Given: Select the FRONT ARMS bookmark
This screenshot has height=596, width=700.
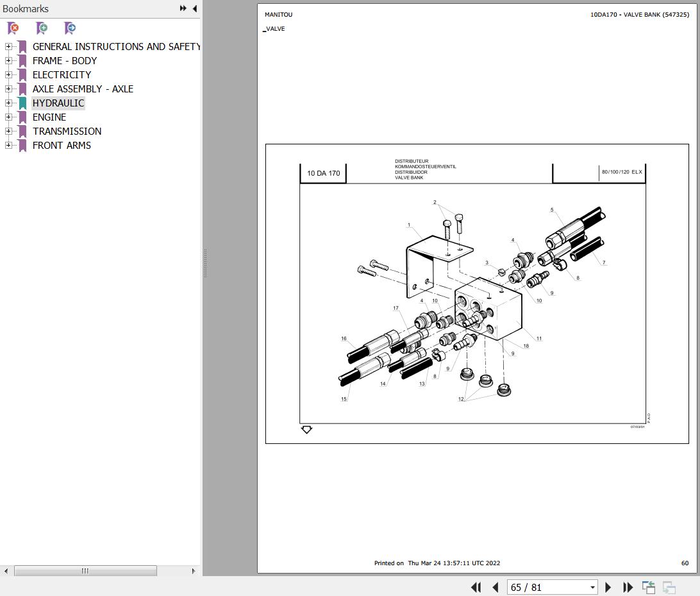Looking at the screenshot, I should pyautogui.click(x=62, y=145).
